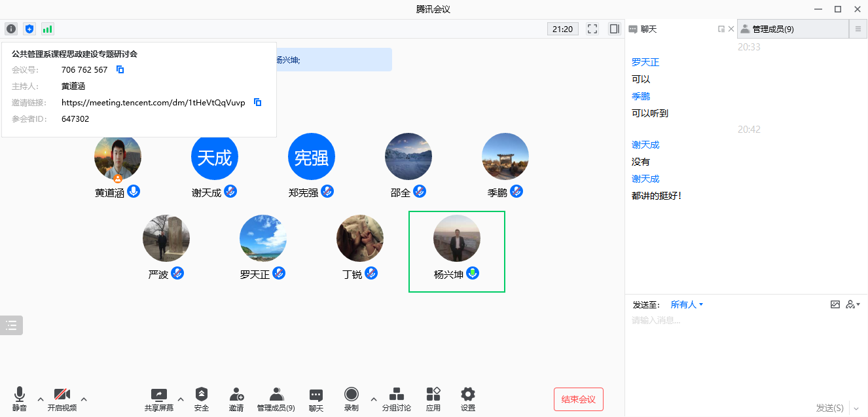Start recording with the 录制 icon
This screenshot has width=868, height=417.
[351, 399]
